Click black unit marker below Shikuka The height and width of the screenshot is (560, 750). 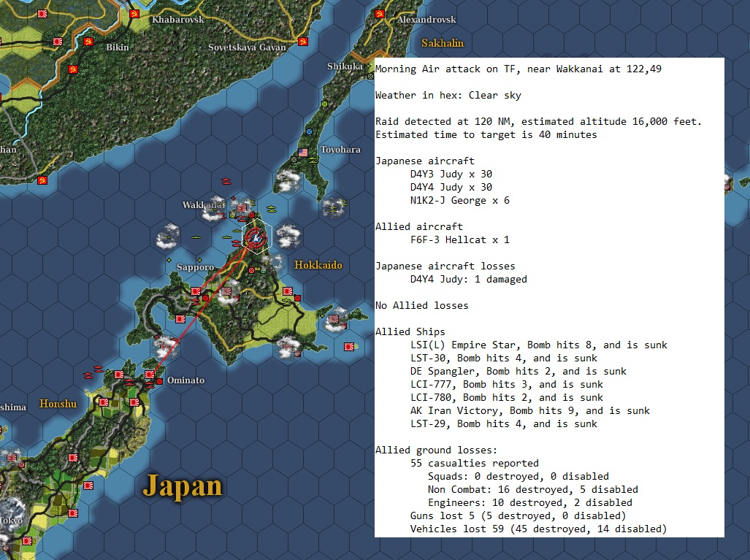point(370,76)
